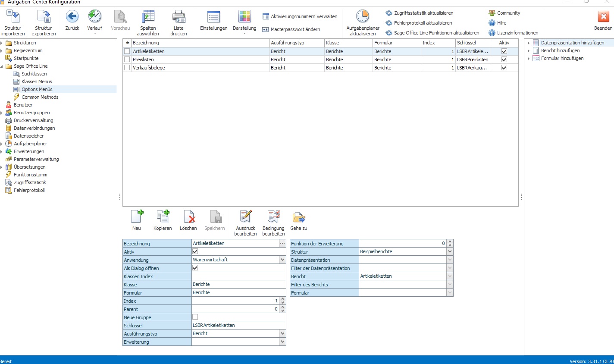Open the Anwendung dropdown
Image resolution: width=614 pixels, height=364 pixels.
(x=282, y=260)
